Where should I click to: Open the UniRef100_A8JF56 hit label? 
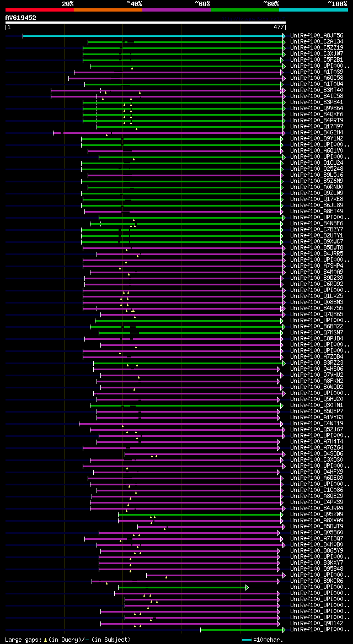[x=317, y=36]
